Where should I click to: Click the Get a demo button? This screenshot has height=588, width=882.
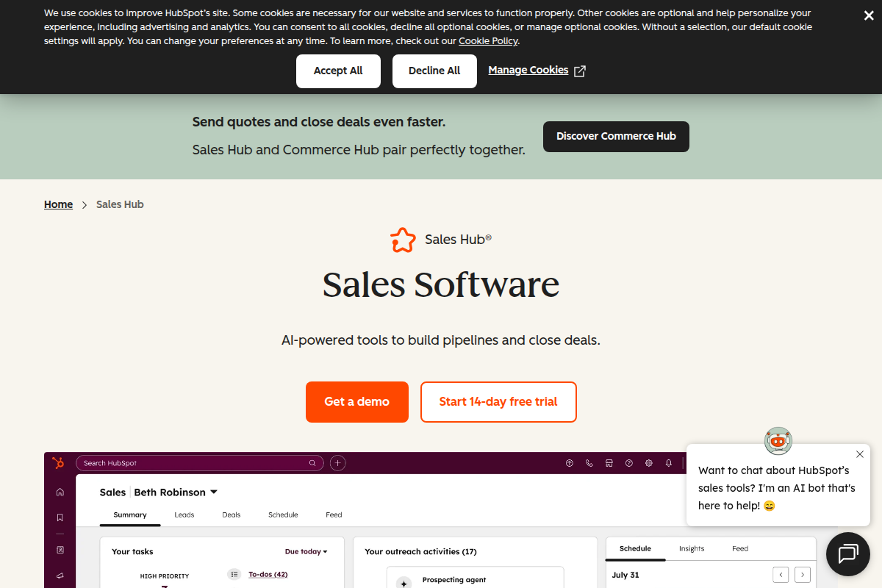click(x=357, y=402)
